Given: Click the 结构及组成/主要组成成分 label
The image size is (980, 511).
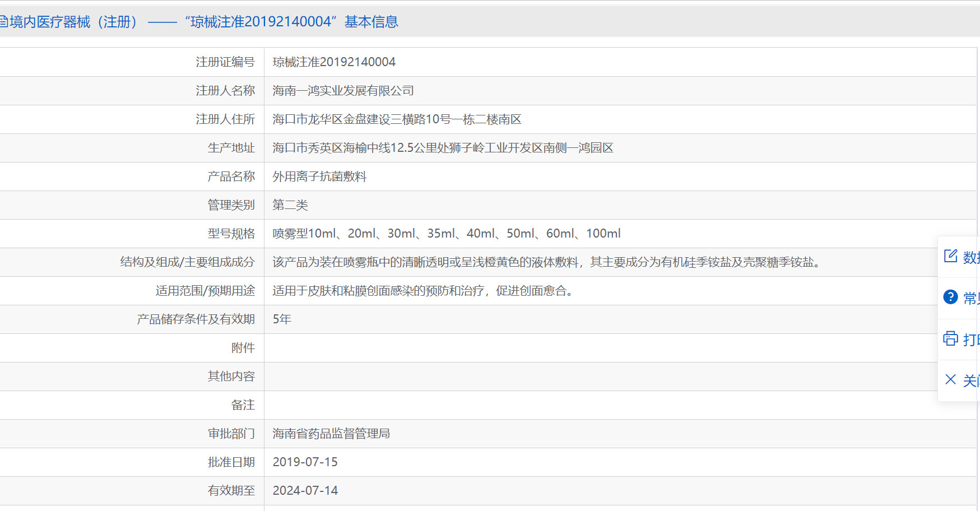Looking at the screenshot, I should [188, 262].
